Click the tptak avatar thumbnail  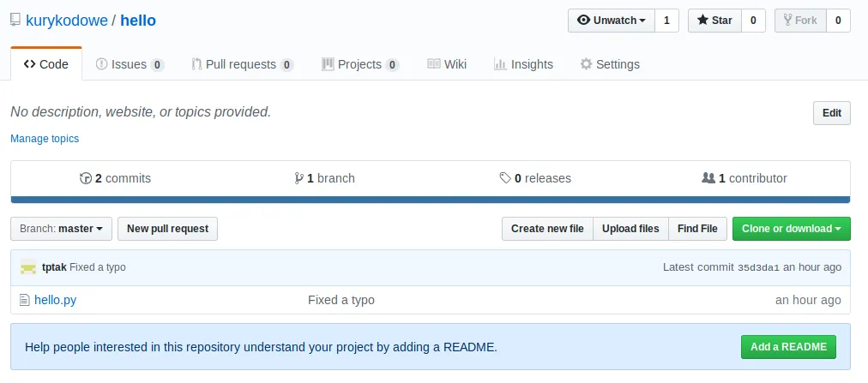pyautogui.click(x=28, y=267)
